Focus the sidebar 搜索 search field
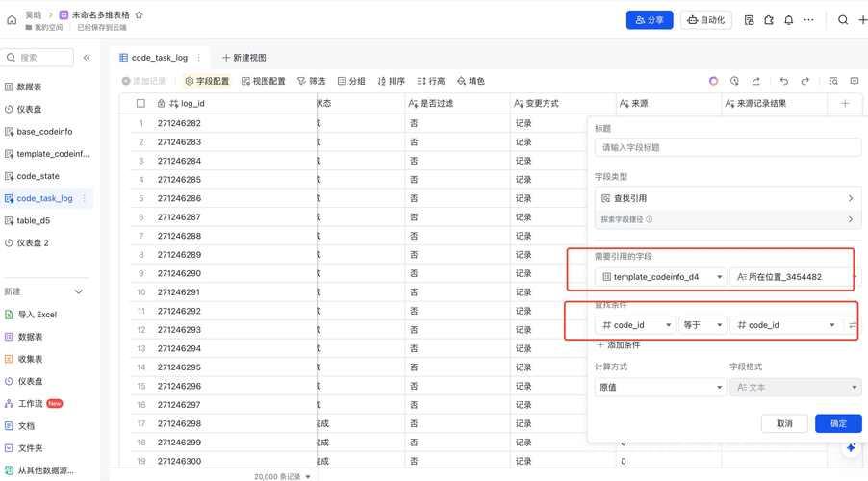Viewport: 868px width, 481px height. pos(38,58)
